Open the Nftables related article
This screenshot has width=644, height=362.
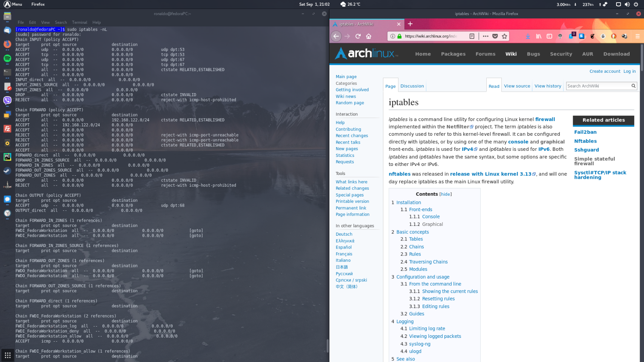click(585, 141)
